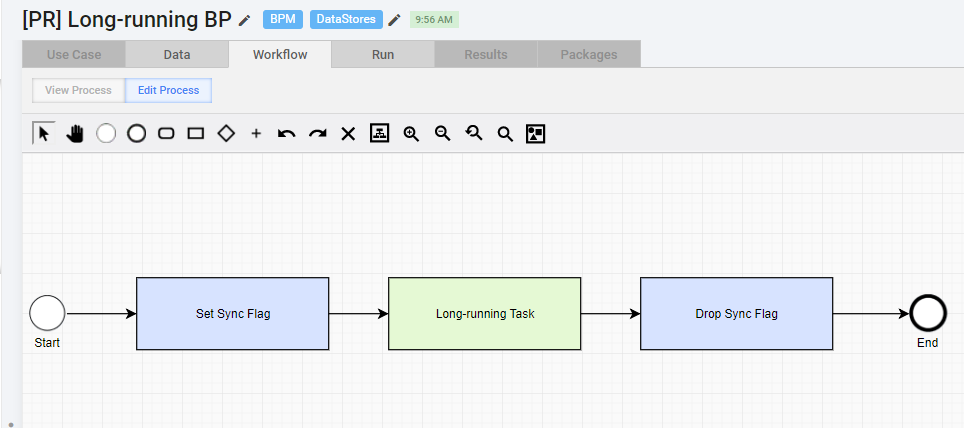
Task: Open the Run tab
Action: click(383, 54)
